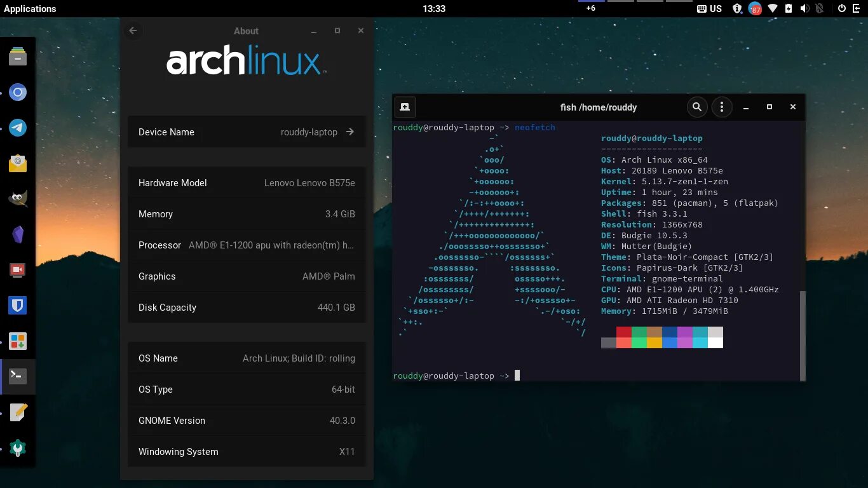Select the GNOME Version row

pos(247,420)
